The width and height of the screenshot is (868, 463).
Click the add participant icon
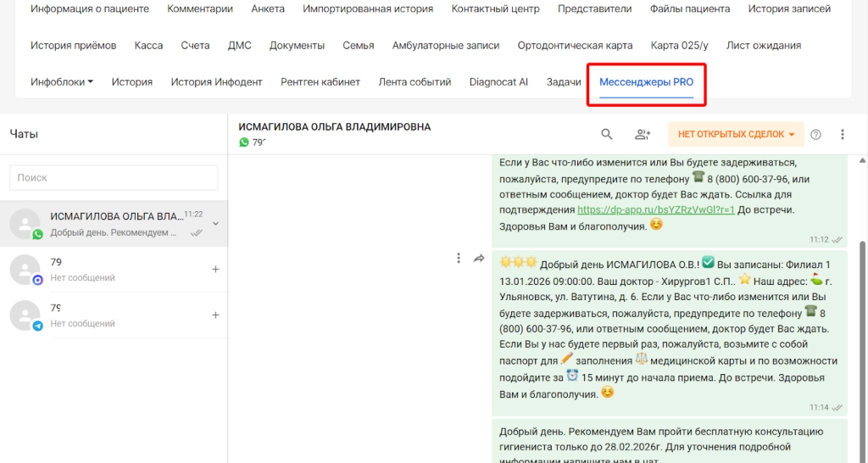coord(643,134)
